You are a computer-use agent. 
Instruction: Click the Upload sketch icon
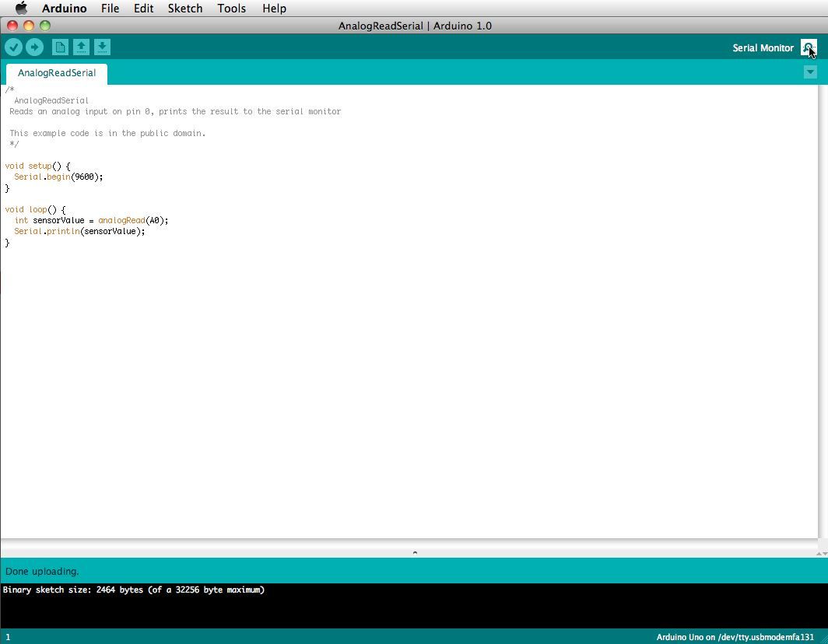click(35, 47)
